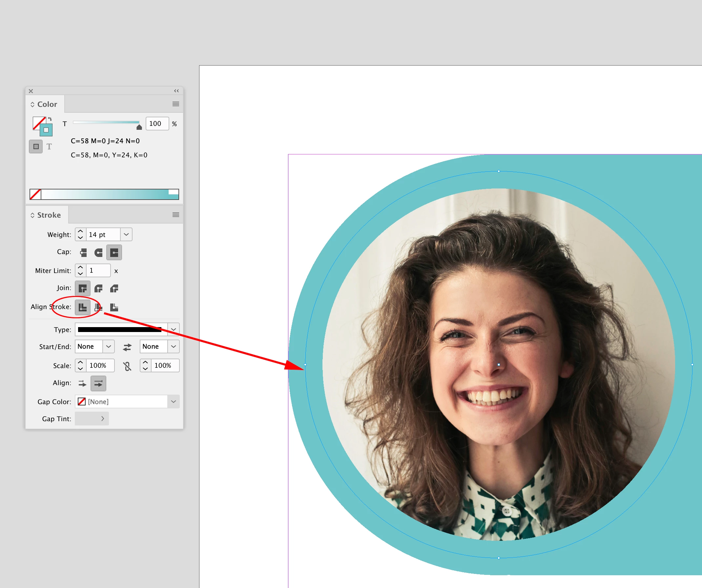Swap fill and stroke arrows

(50, 119)
